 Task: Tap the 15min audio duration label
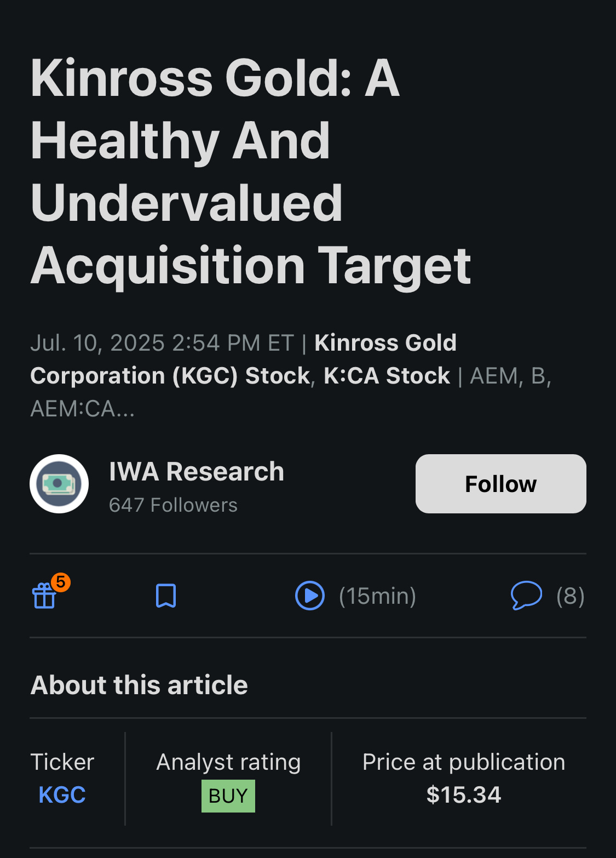[x=377, y=596]
